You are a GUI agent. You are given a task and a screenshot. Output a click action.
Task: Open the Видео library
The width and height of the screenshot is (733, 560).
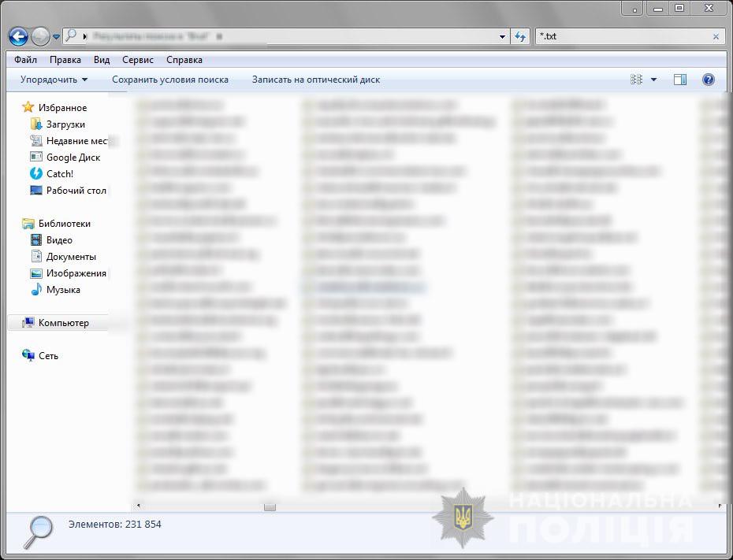(x=59, y=240)
